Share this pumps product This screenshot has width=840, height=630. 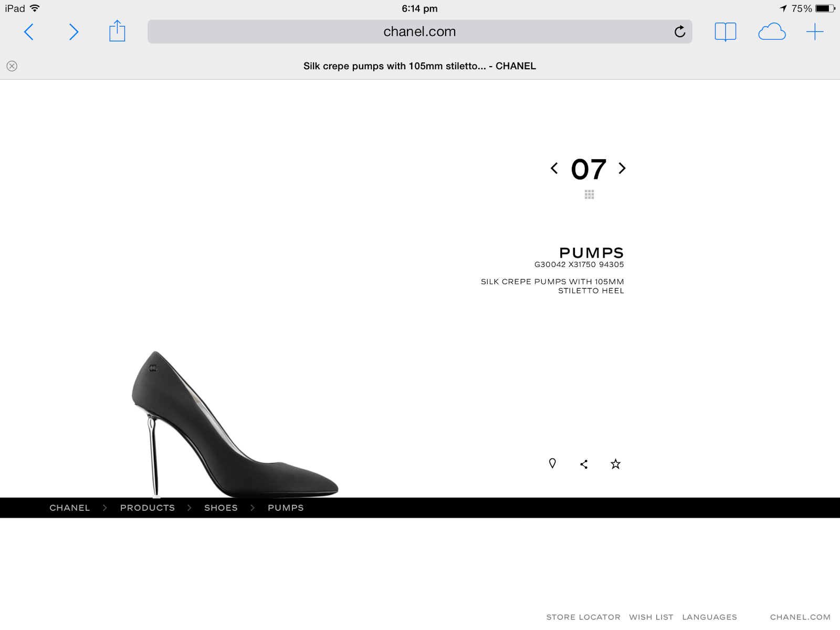584,464
